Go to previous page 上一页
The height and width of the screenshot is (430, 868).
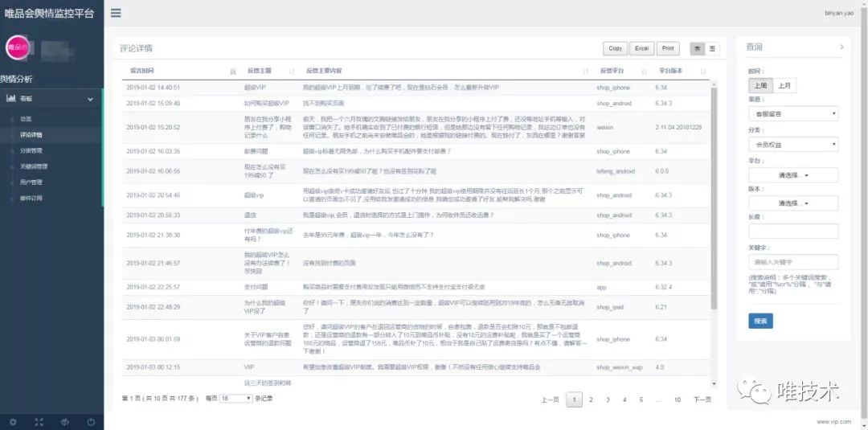click(x=550, y=399)
